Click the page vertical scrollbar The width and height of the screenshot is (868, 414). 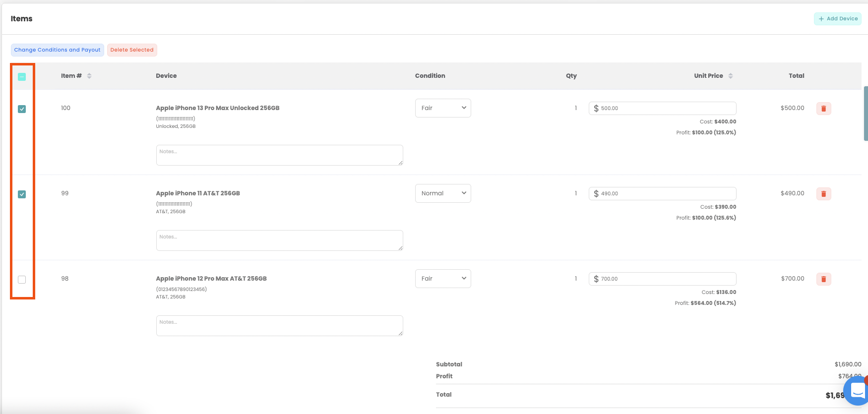(866, 114)
